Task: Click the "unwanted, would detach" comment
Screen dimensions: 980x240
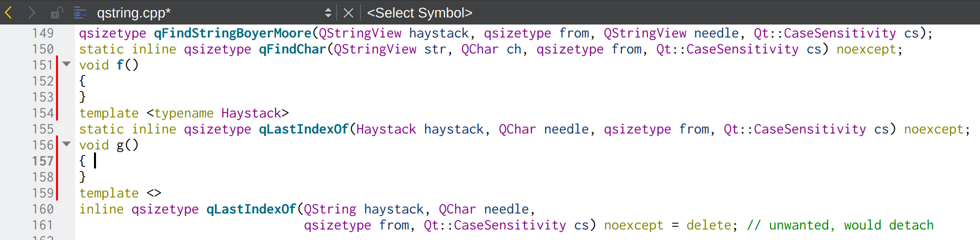Action: 840,225
